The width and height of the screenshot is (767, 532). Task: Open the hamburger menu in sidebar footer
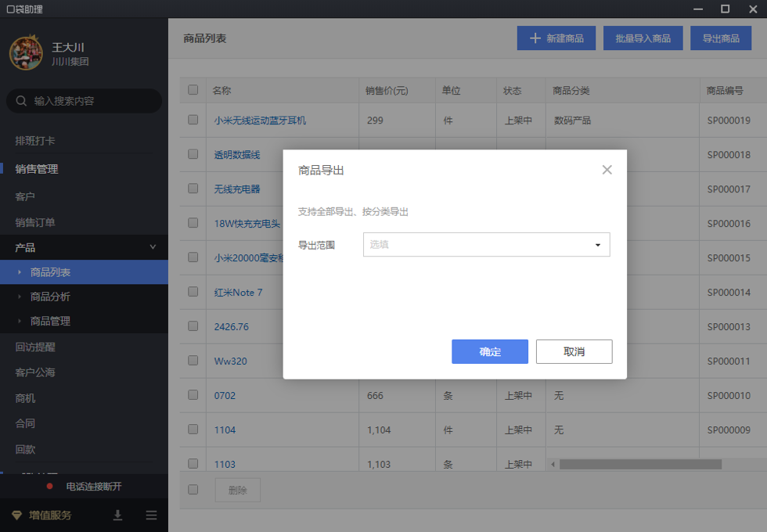coord(151,515)
